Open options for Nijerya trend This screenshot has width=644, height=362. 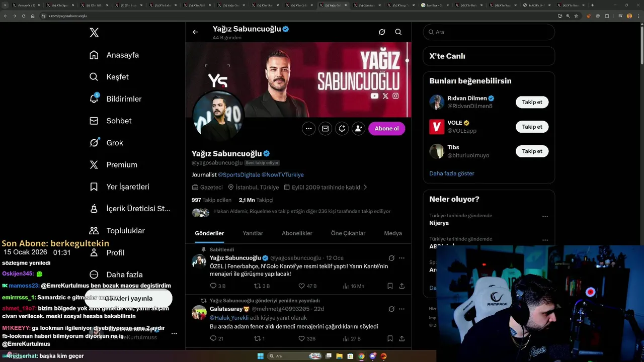tap(545, 217)
